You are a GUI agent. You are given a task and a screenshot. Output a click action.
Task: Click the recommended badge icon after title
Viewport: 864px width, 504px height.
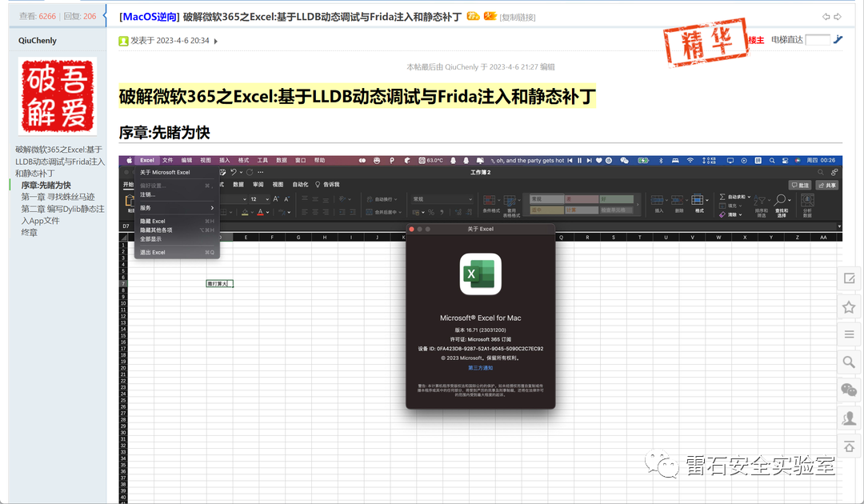coord(473,16)
